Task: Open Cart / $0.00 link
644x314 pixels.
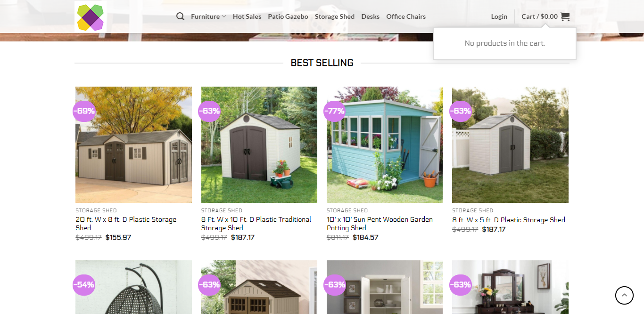Action: pos(540,16)
